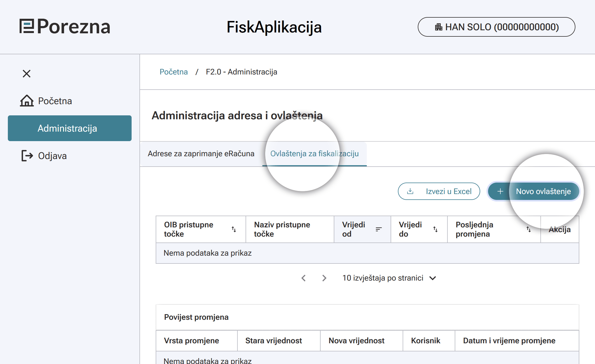Click the Novo ovlaštenje button
The width and height of the screenshot is (595, 364).
(534, 191)
